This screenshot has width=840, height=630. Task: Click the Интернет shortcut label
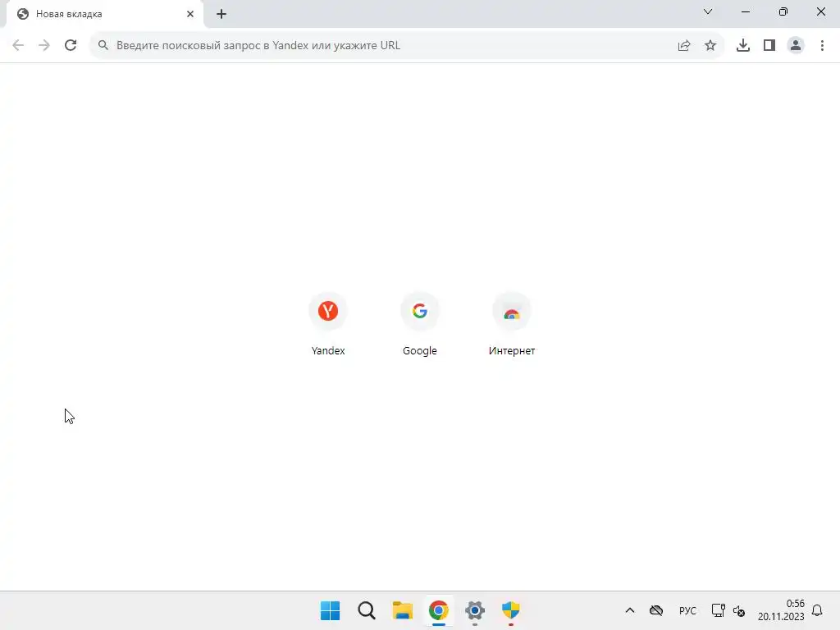(x=512, y=351)
